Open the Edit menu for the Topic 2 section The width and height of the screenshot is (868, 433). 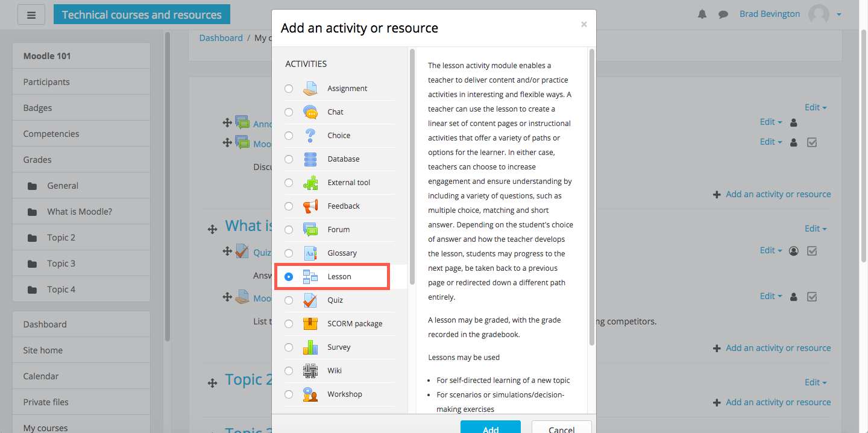click(816, 382)
